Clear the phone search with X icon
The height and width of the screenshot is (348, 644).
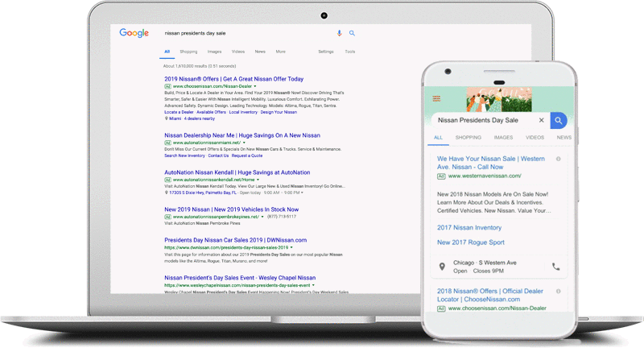coord(541,120)
